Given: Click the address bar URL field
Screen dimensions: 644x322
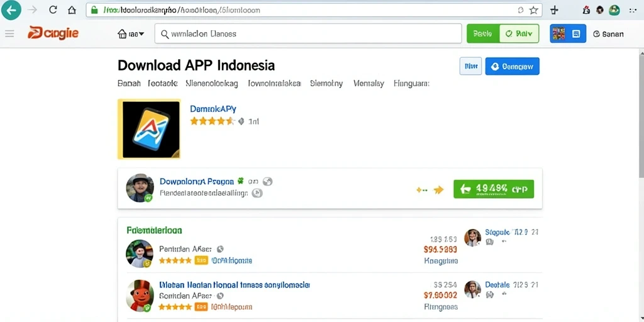Looking at the screenshot, I should coord(314,10).
